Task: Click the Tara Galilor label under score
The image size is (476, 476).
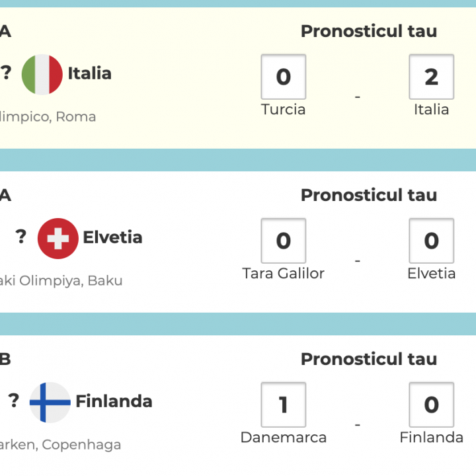Action: [283, 274]
